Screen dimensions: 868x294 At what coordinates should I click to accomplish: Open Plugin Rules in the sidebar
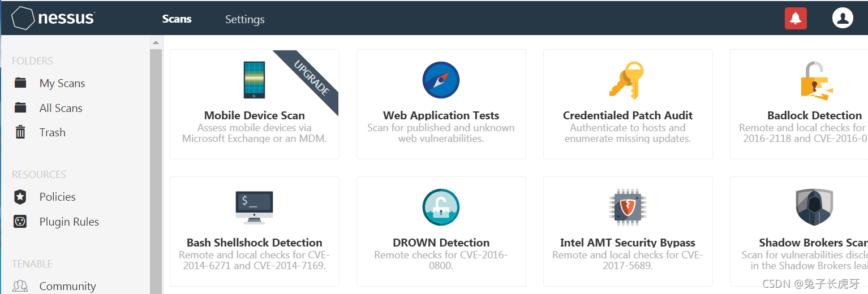click(69, 222)
